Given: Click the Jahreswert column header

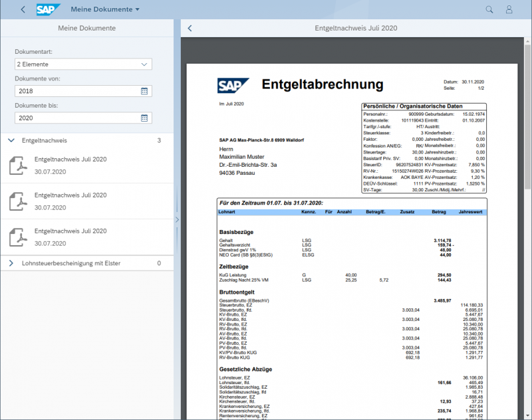Looking at the screenshot, I should 471,212.
